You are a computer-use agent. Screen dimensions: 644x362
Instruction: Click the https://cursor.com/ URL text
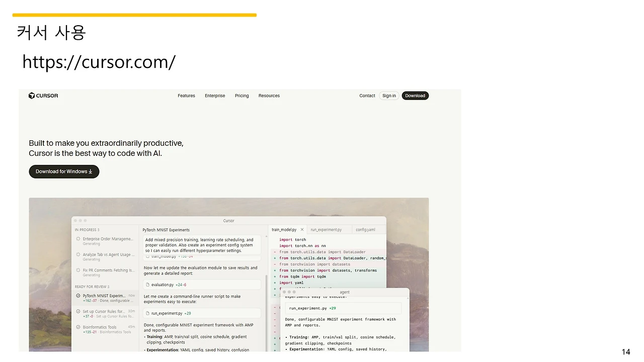[x=99, y=62]
